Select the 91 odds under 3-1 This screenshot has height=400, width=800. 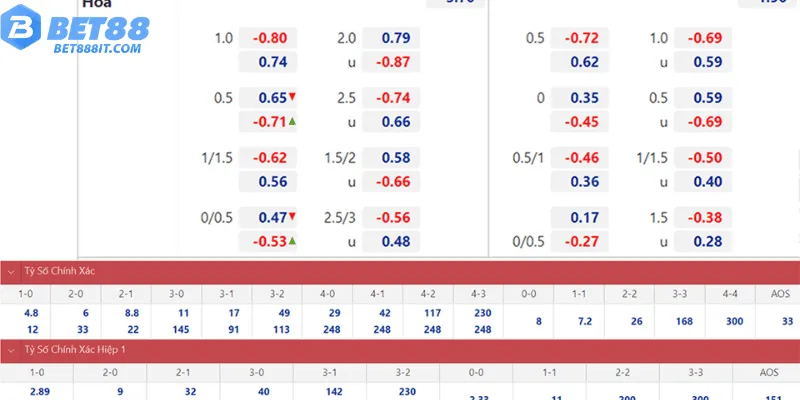234,330
